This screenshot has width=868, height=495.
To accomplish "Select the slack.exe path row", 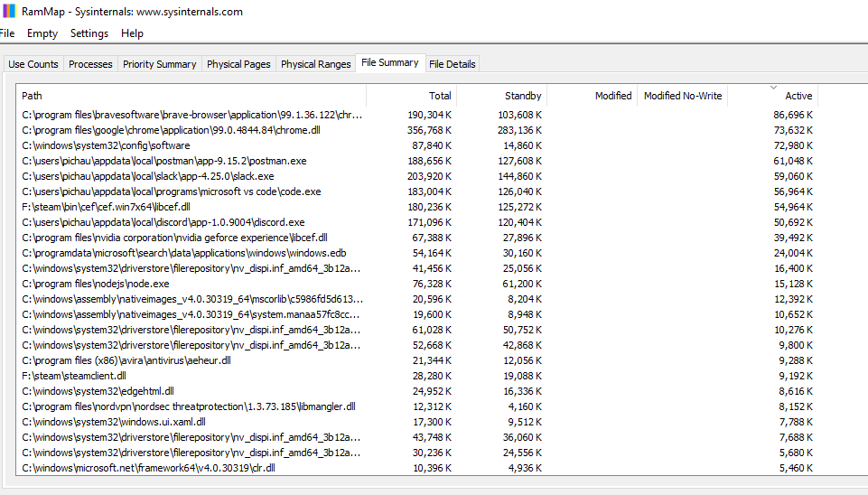I will coord(148,176).
